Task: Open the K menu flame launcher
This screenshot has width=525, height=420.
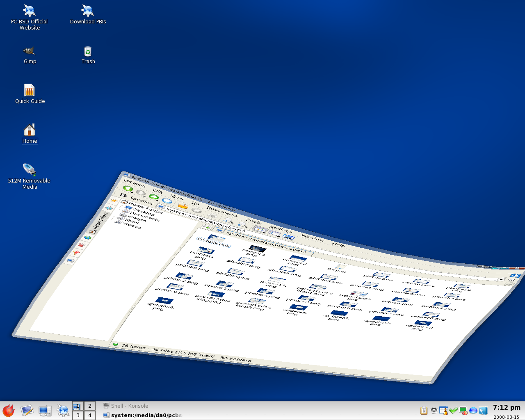Action: [x=9, y=410]
